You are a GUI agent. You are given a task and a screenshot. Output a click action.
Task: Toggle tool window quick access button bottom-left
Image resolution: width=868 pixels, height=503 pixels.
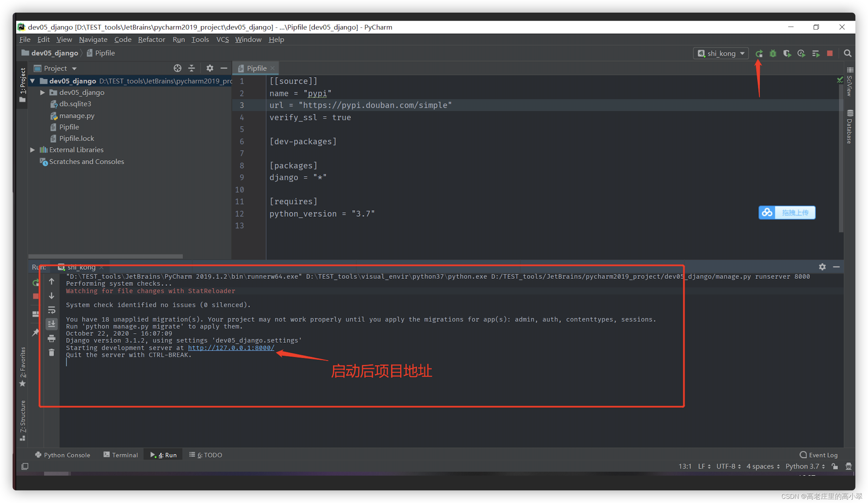click(x=25, y=466)
